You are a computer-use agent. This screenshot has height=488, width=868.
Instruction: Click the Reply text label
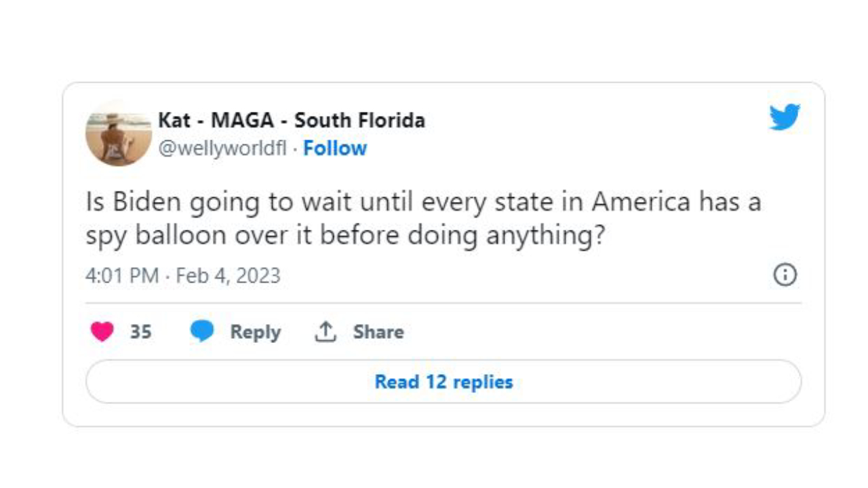coord(255,332)
